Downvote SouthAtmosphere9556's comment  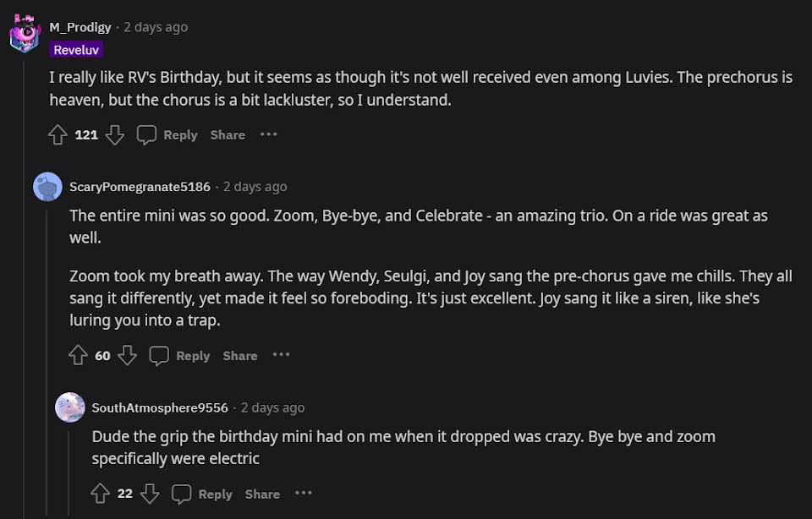(150, 494)
